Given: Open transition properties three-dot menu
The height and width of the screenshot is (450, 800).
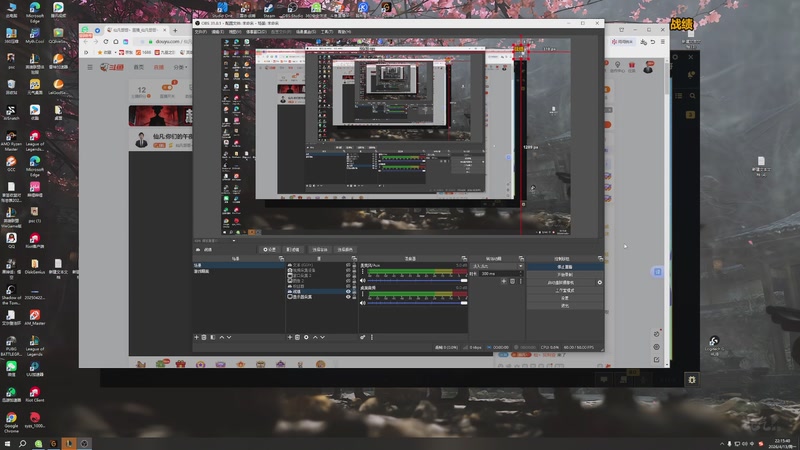Looking at the screenshot, I should pos(520,281).
